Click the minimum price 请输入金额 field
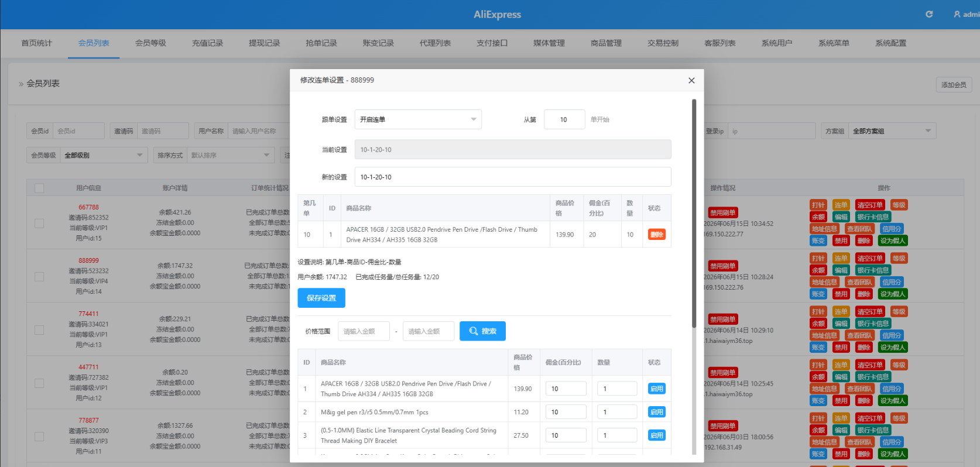The image size is (980, 467). [x=364, y=331]
